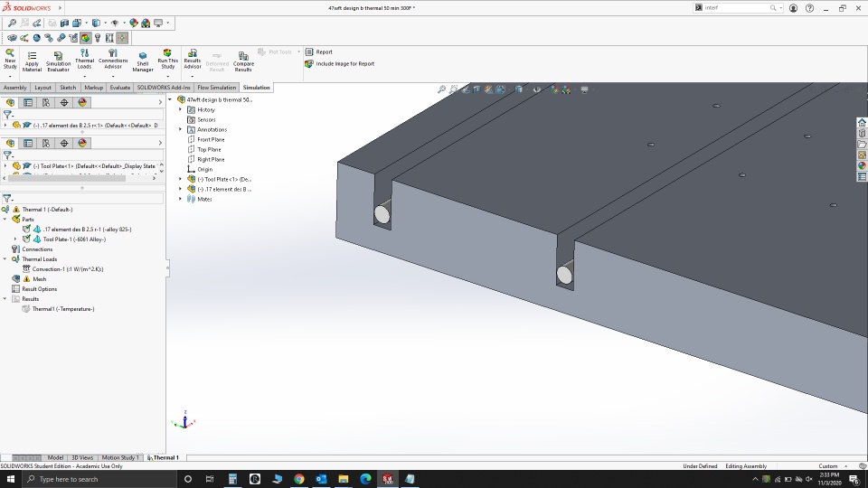
Task: Open the Connections Advisor dropdown arrow
Action: (x=113, y=76)
